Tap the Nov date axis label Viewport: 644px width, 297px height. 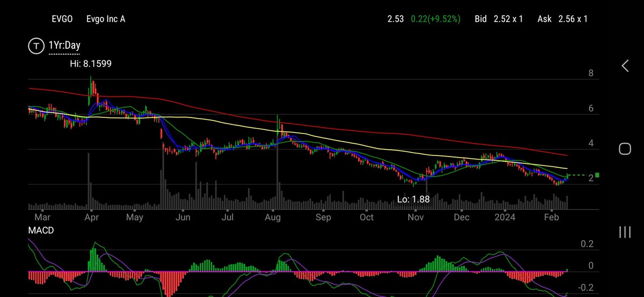pyautogui.click(x=415, y=217)
